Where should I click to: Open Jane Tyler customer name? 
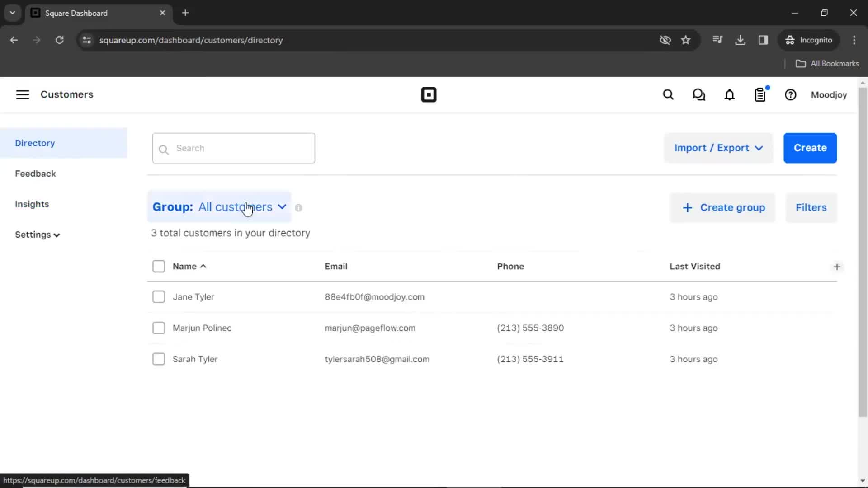(x=193, y=297)
